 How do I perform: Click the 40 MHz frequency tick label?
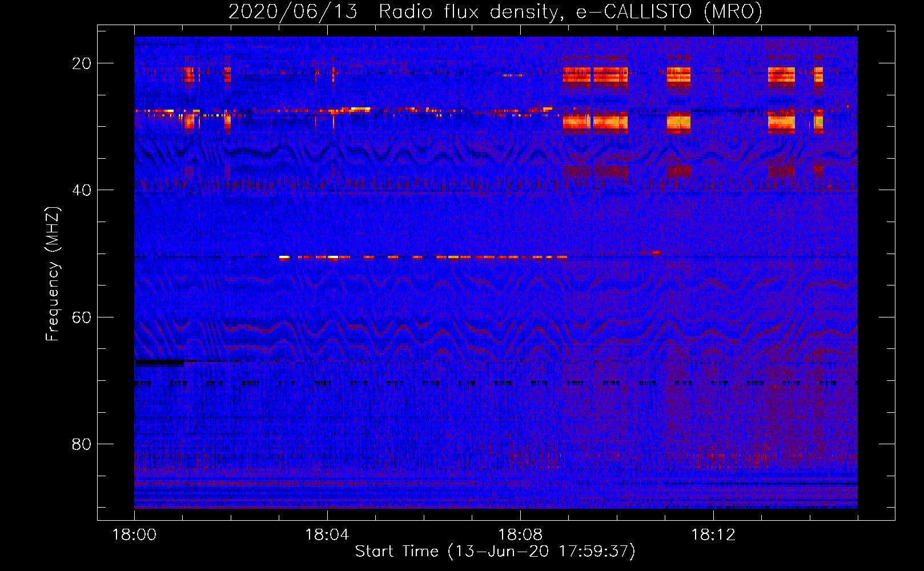(82, 190)
